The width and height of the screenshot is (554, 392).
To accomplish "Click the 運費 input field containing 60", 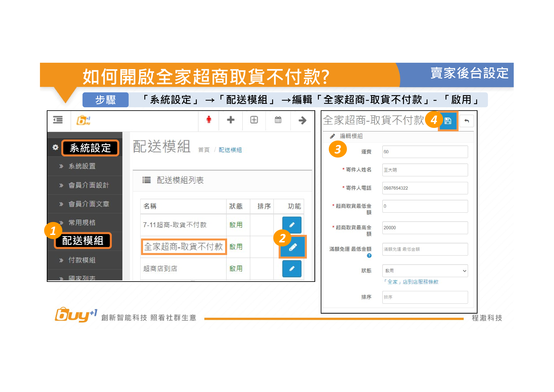I will coord(425,152).
